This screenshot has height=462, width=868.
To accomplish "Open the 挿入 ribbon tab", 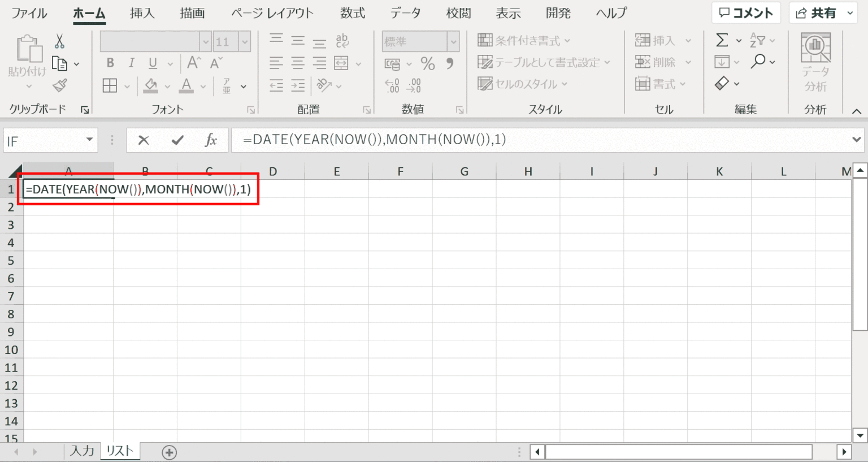I will (x=142, y=13).
